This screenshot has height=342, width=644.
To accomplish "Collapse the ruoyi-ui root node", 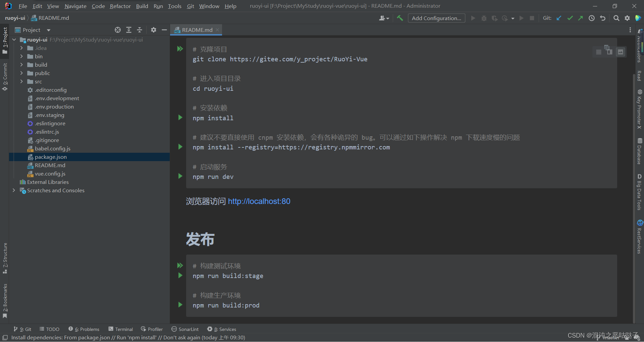I will (x=14, y=40).
